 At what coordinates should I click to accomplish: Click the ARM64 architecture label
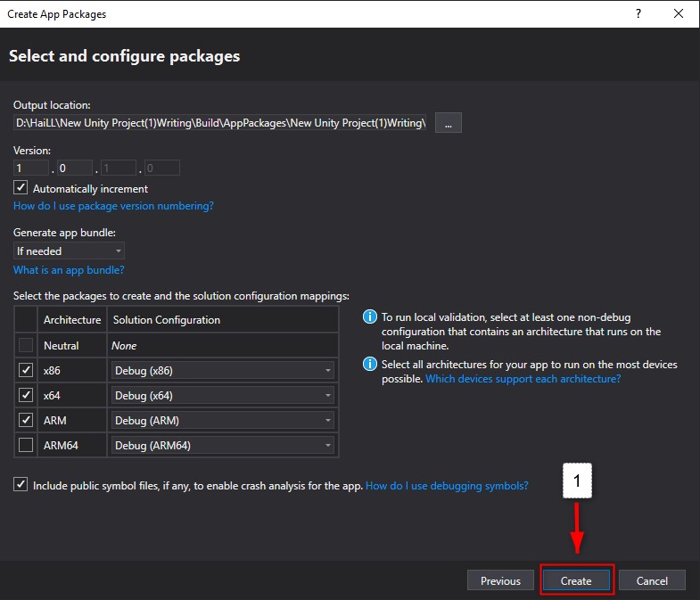pos(61,446)
